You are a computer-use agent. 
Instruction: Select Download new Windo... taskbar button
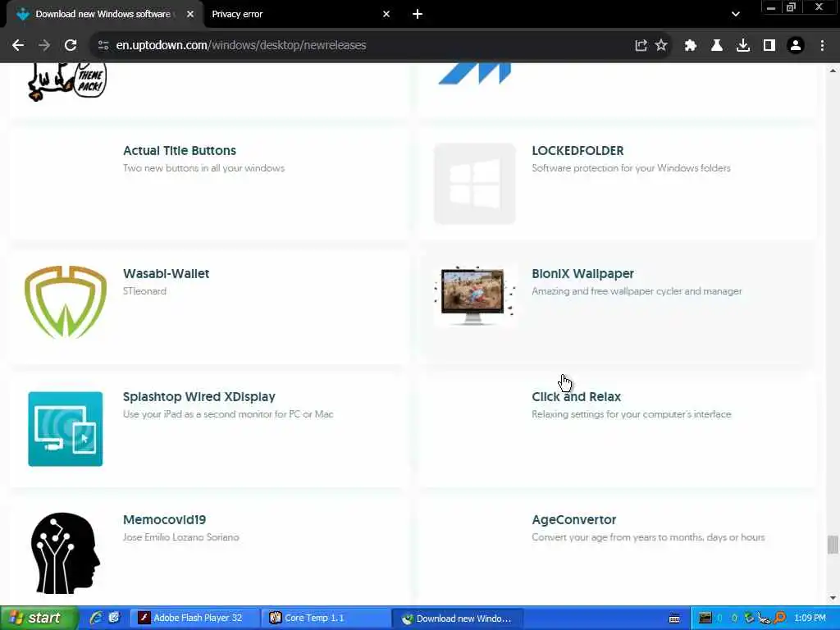point(456,619)
